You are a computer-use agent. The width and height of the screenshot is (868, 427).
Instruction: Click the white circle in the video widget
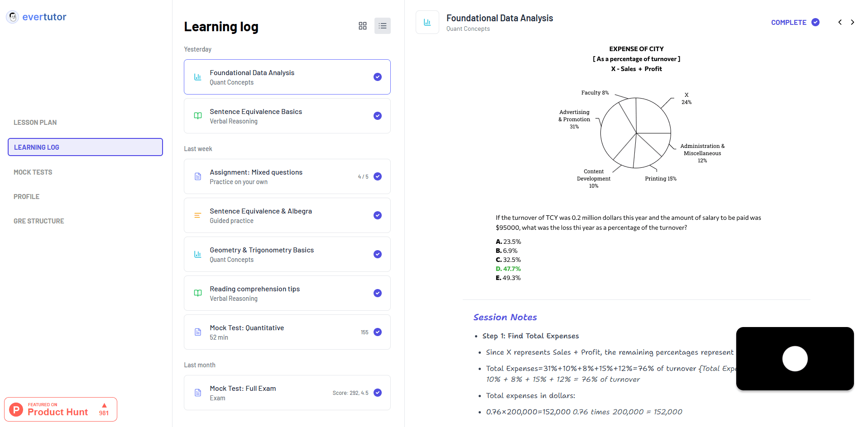(795, 359)
